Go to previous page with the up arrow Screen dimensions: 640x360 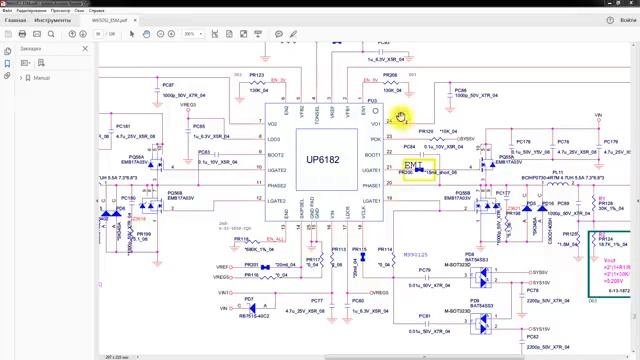pyautogui.click(x=72, y=34)
